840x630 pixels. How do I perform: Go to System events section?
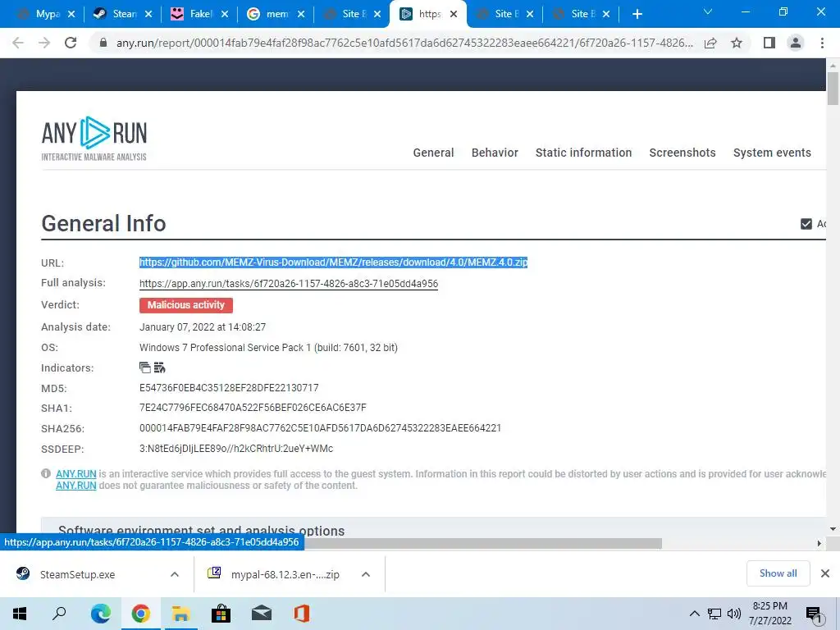(x=772, y=153)
